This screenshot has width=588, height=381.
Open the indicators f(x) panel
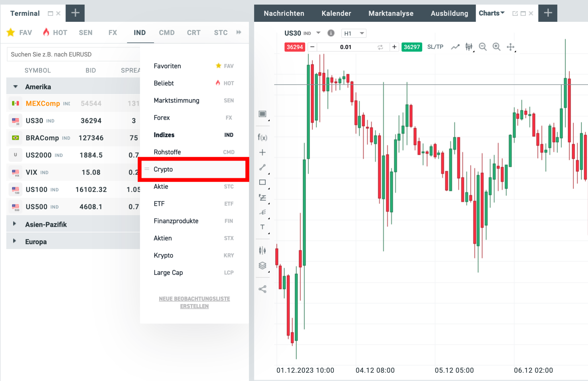coord(262,138)
